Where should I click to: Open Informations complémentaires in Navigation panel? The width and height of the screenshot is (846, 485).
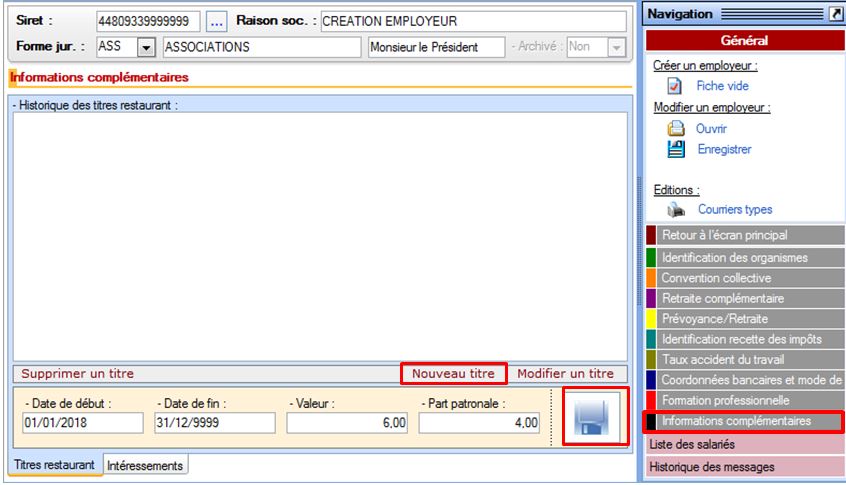pyautogui.click(x=743, y=421)
